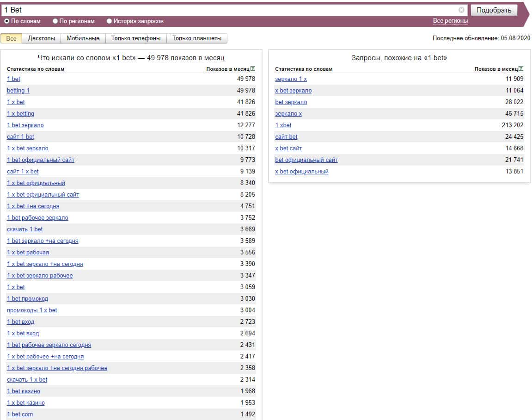Image resolution: width=532 pixels, height=420 pixels.
Task: Switch to the 'Только планшеты' tab
Action: coord(197,38)
